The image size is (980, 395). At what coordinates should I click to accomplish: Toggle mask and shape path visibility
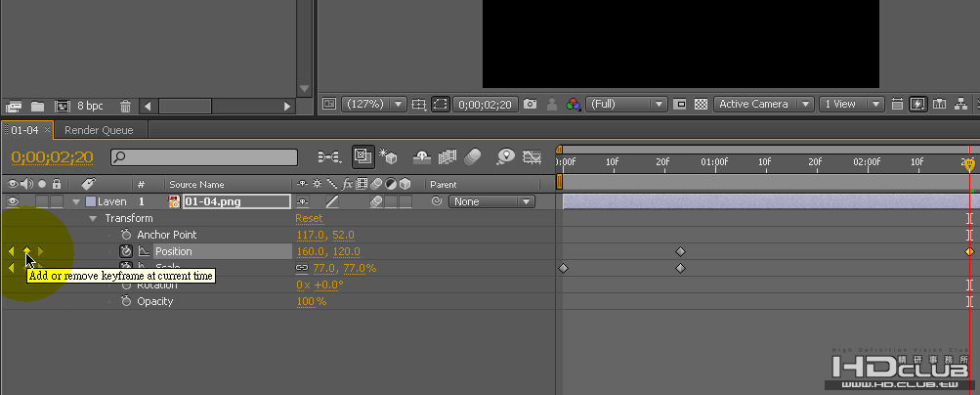tap(440, 105)
